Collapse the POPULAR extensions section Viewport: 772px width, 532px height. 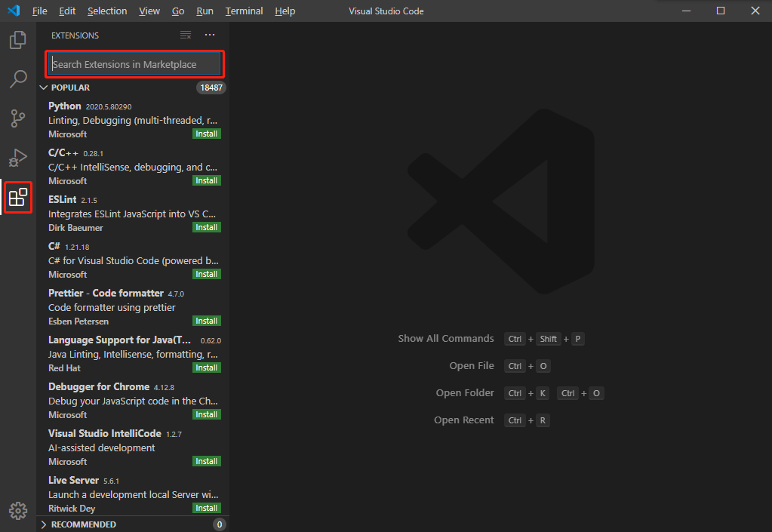pyautogui.click(x=43, y=88)
